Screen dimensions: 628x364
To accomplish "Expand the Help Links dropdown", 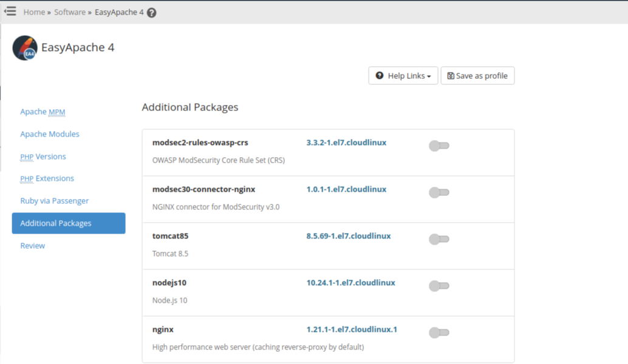I will click(x=403, y=76).
